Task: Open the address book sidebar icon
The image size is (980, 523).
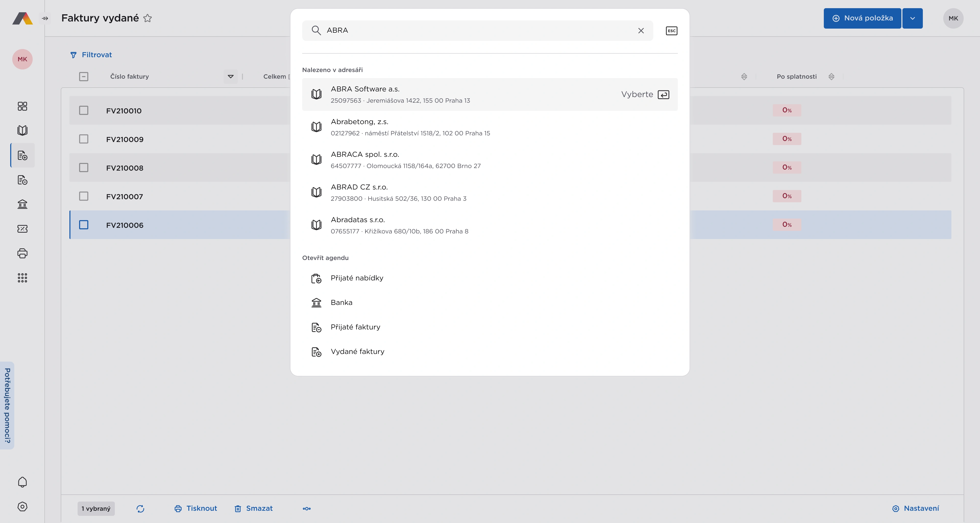Action: 22,130
